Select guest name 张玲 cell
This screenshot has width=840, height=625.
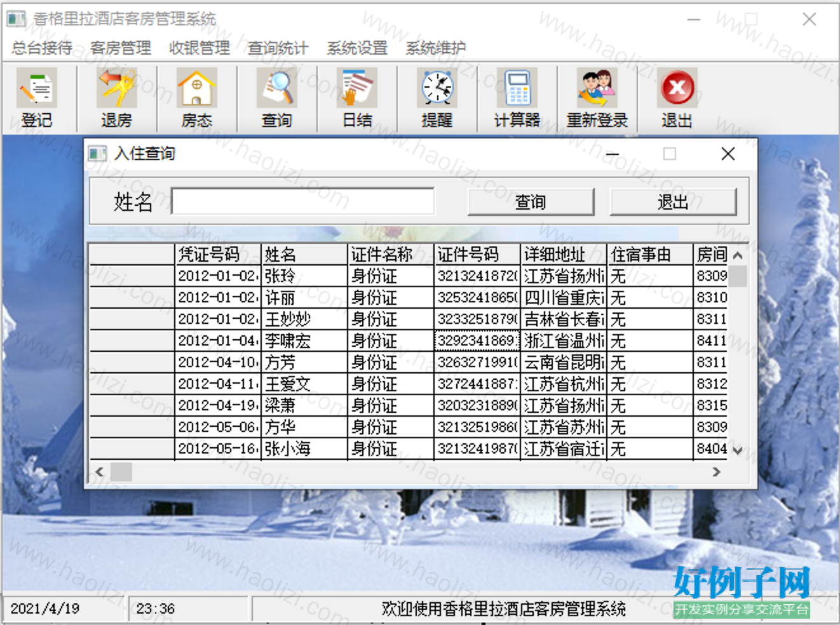[304, 276]
